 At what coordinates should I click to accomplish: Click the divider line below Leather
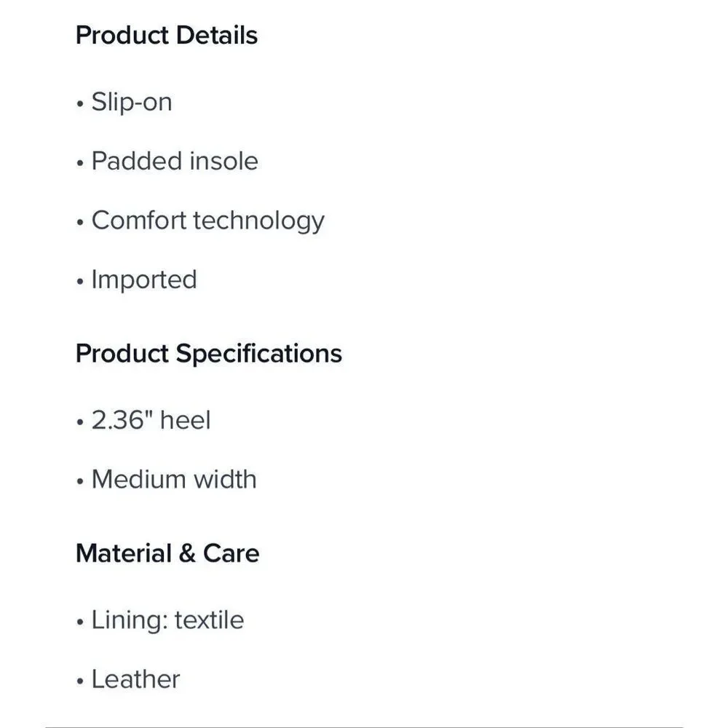click(364, 727)
